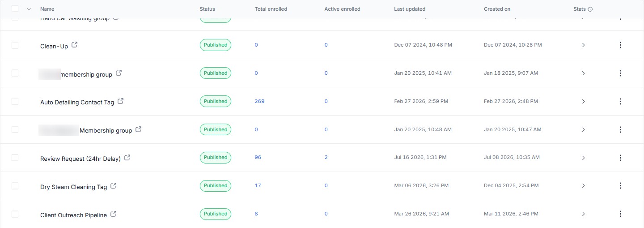
Task: Click the Status column header
Action: 207,9
